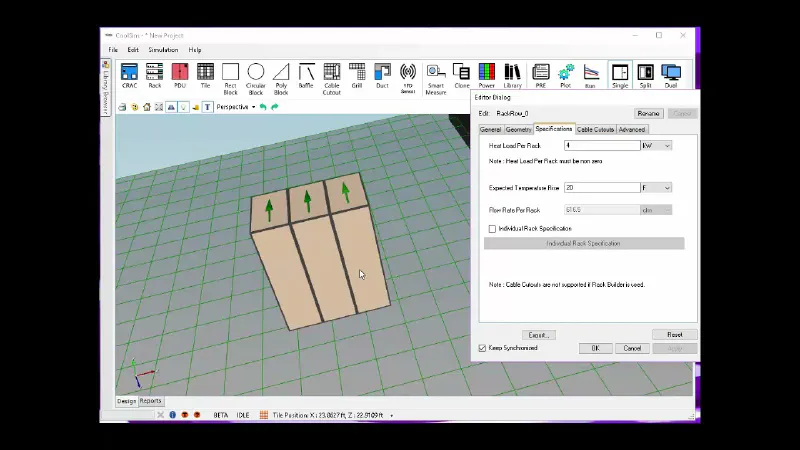
Task: Uncheck Keep Synchronized checkbox
Action: tap(482, 348)
